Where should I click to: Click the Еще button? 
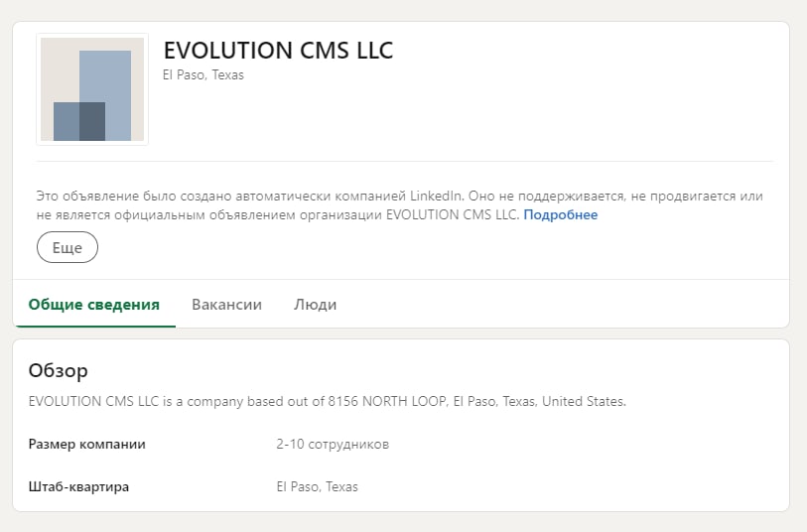pyautogui.click(x=67, y=247)
